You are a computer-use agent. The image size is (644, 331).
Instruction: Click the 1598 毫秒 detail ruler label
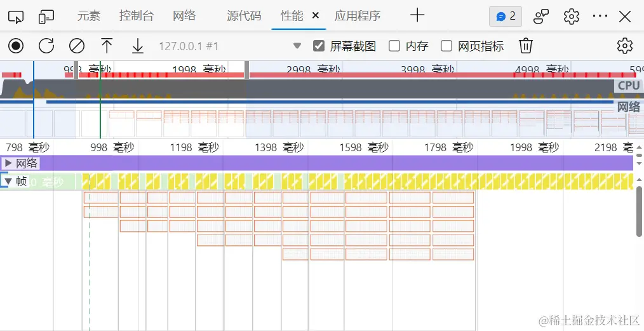coord(364,147)
